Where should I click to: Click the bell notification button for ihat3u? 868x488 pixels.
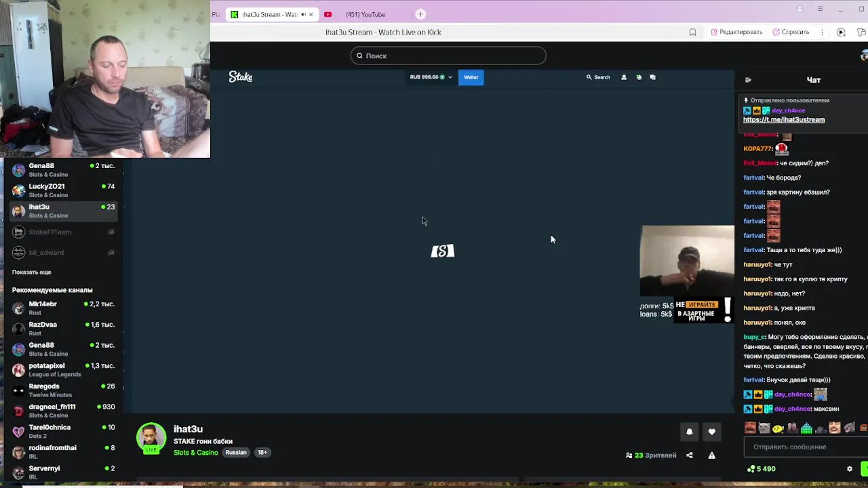click(x=690, y=432)
